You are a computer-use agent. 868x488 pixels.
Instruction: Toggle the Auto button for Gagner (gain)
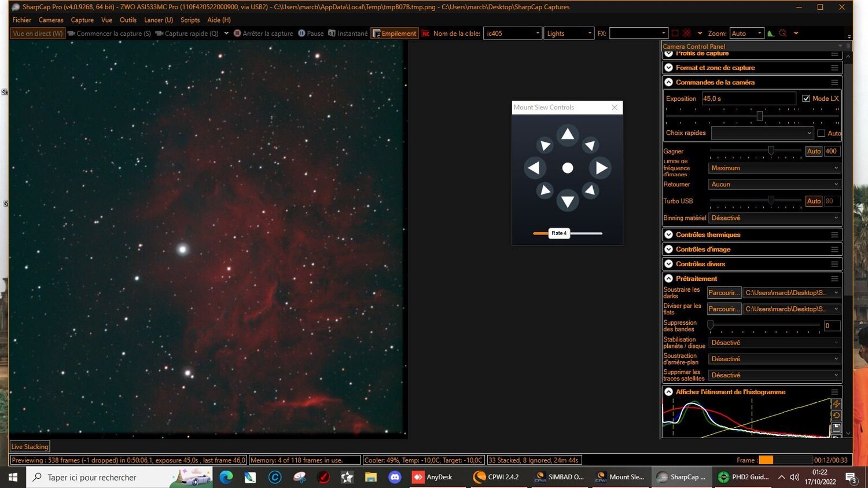(x=814, y=151)
